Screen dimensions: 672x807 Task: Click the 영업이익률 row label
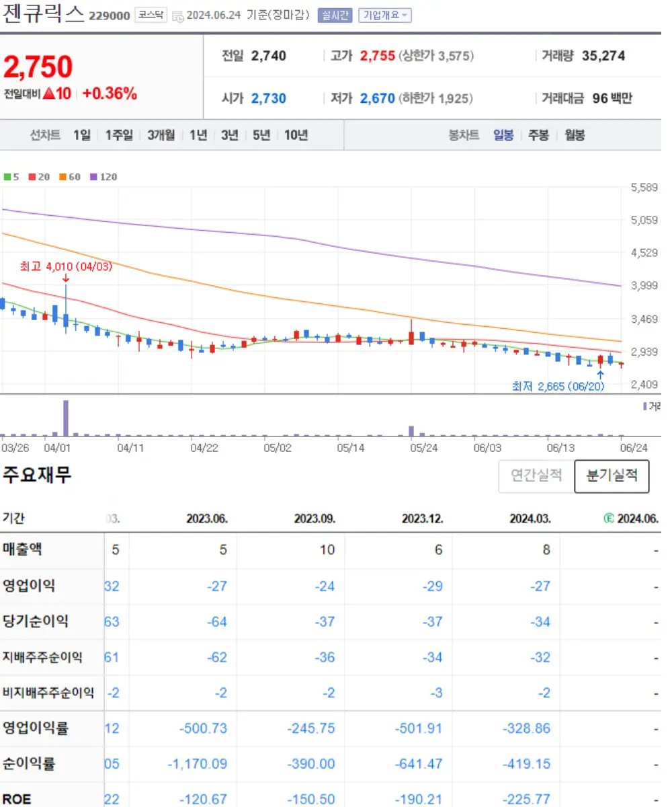(x=36, y=728)
